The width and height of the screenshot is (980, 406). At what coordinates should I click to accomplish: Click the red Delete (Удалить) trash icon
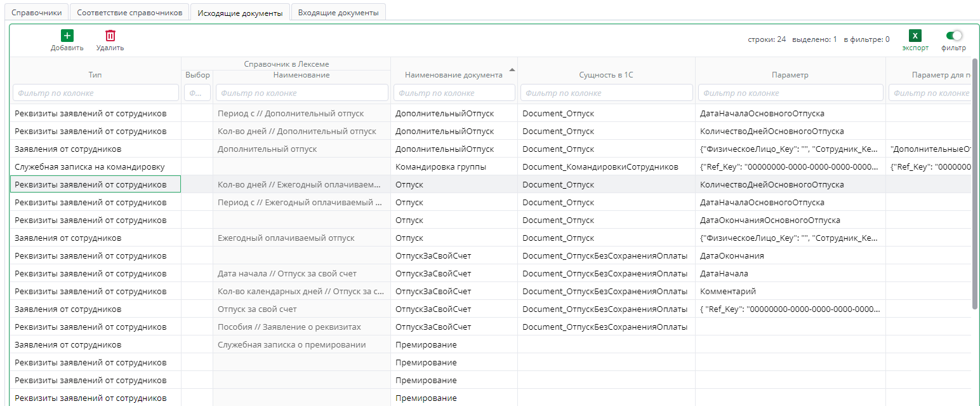110,36
